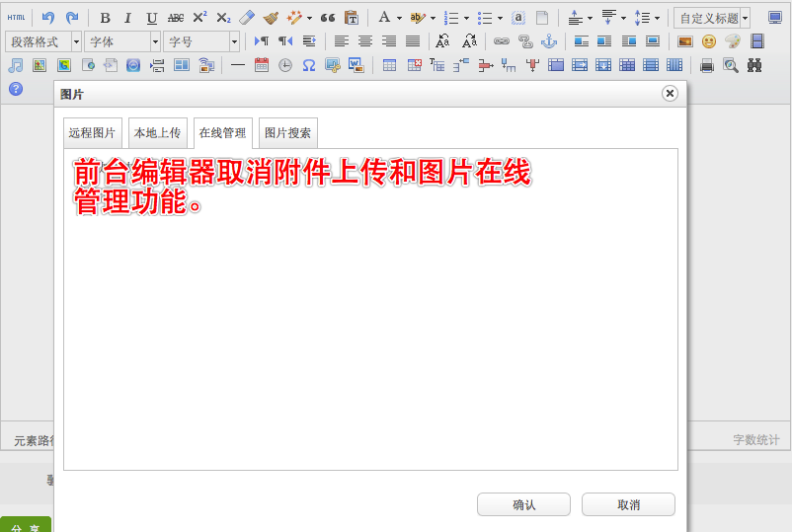Open auto-typeset wand dropdown arrow
Screen dimensions: 792x532
[x=309, y=18]
